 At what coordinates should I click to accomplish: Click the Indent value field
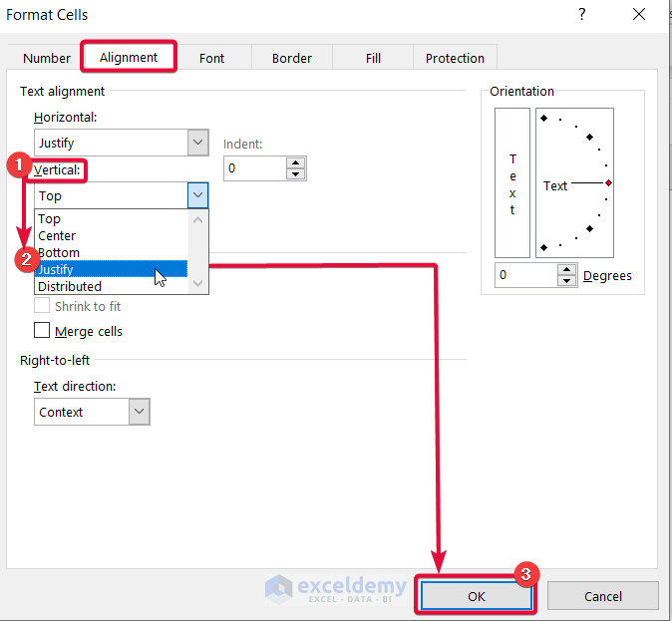coord(254,168)
